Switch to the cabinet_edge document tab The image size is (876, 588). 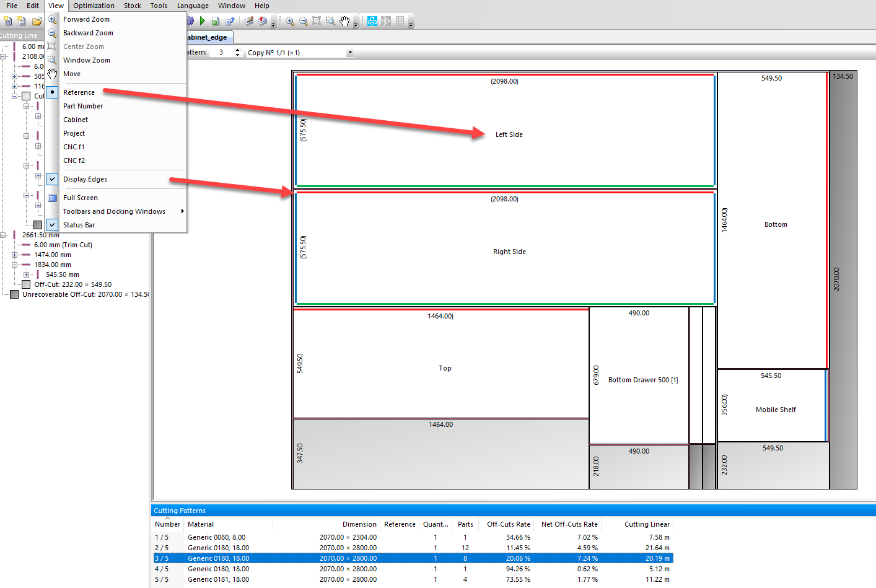208,37
